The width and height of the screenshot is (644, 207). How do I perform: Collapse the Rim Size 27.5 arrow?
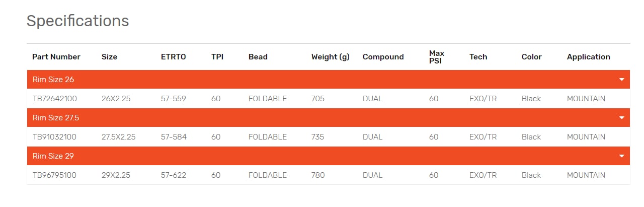[621, 118]
